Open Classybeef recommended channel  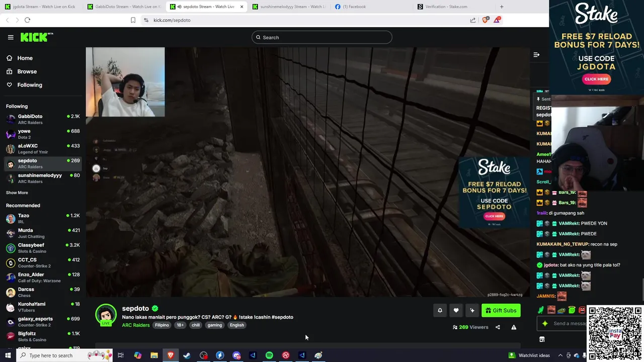click(x=43, y=248)
